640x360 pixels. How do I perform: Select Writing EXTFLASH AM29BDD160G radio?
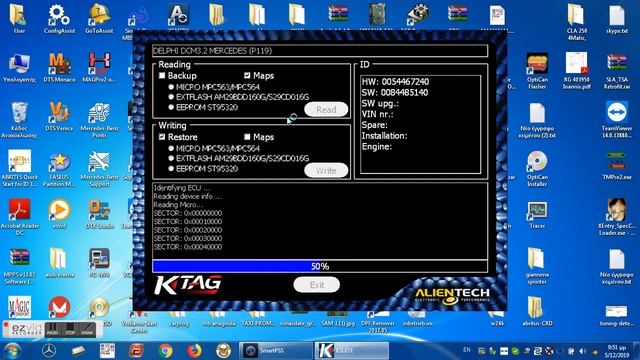171,158
